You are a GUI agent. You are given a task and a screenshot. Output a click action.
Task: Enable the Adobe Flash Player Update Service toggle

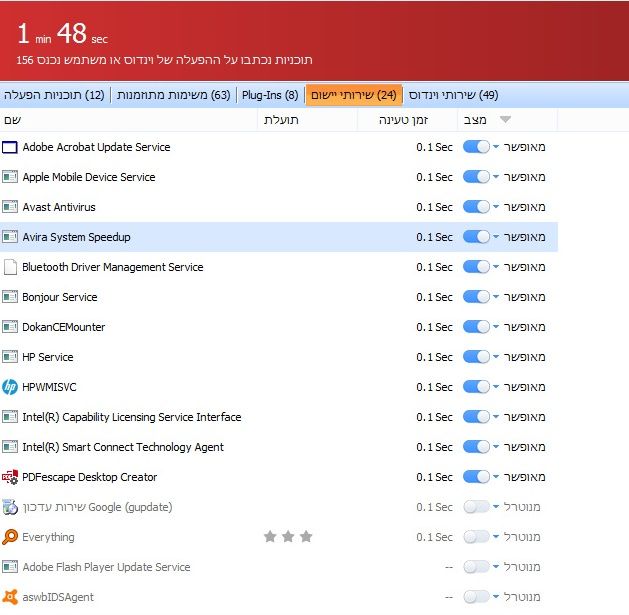pos(476,567)
